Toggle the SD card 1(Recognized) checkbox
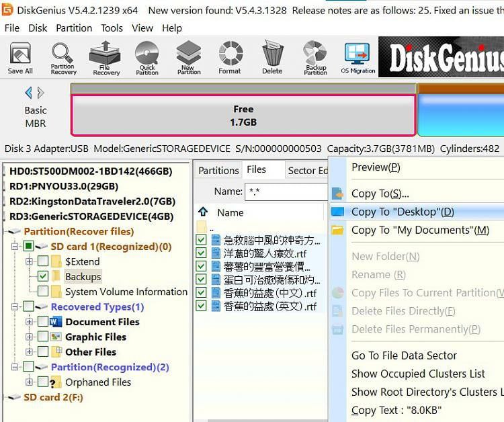 (28, 246)
